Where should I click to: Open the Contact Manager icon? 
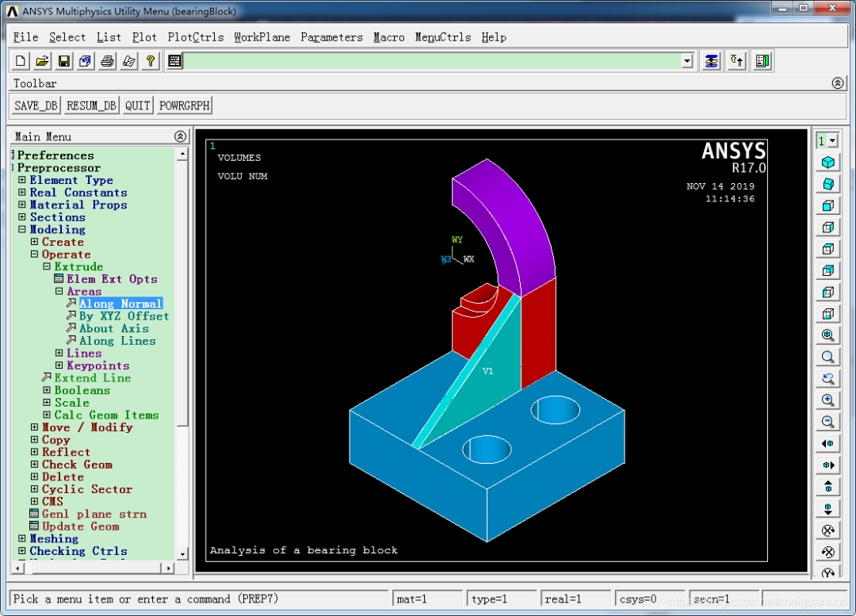tap(762, 61)
